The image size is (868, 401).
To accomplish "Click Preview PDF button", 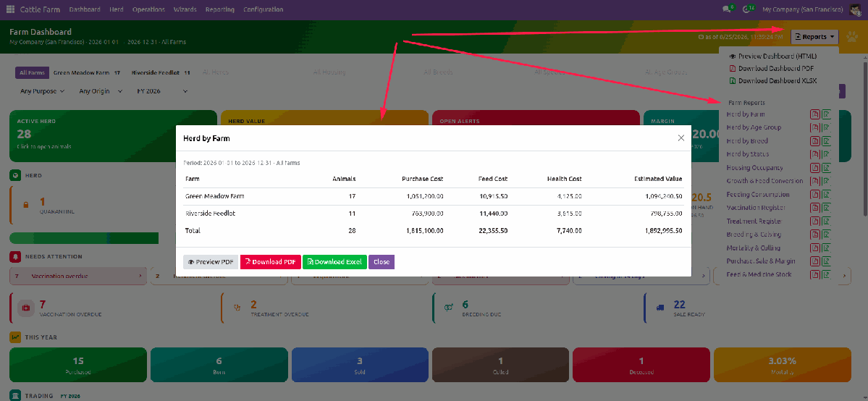I will click(x=211, y=262).
